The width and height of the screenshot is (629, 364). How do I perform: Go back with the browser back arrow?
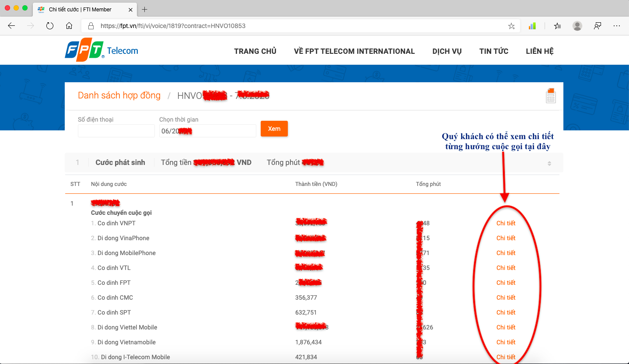tap(12, 26)
